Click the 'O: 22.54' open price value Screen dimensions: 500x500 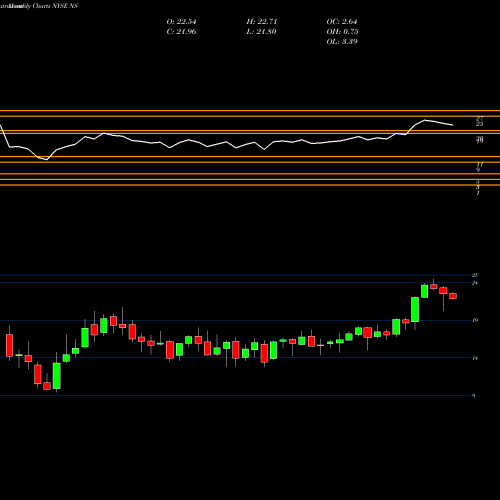click(181, 22)
